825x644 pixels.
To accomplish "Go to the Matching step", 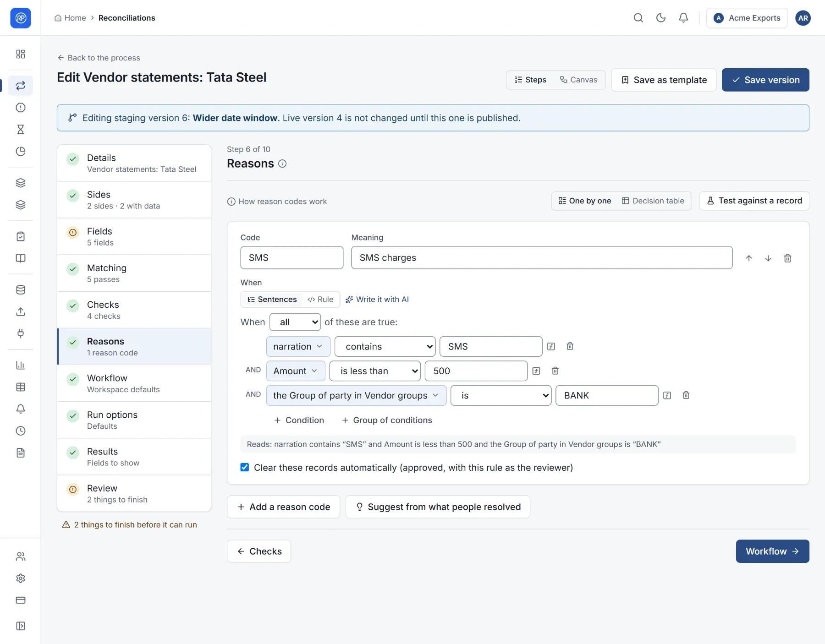I will coord(134,273).
